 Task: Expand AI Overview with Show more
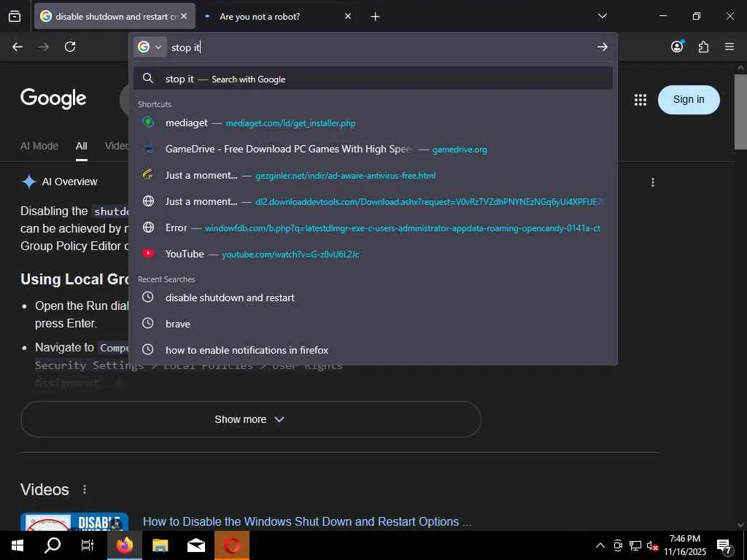[251, 419]
